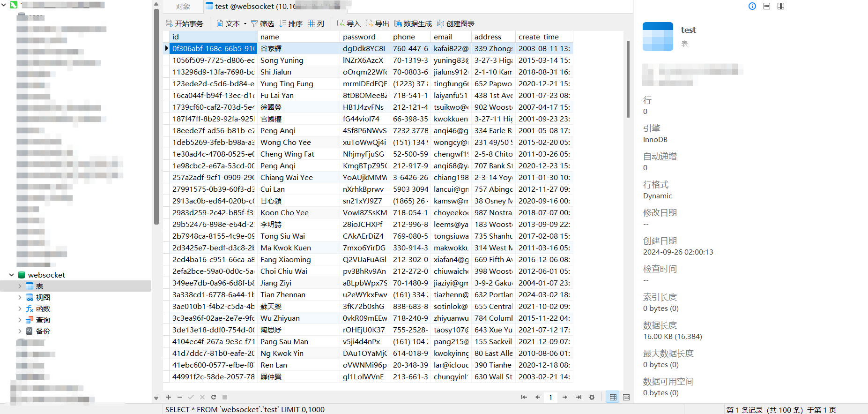Click the stop icon in the bottom bar
868x414 pixels.
click(x=225, y=397)
